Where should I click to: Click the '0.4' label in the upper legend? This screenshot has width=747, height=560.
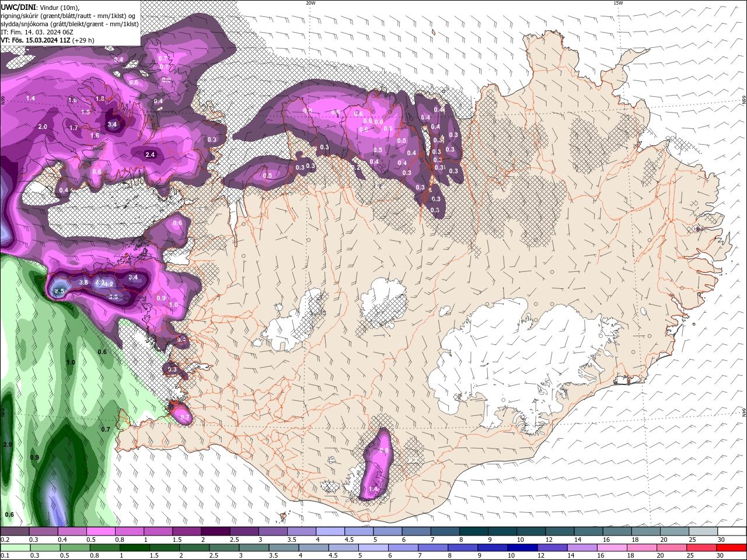point(62,540)
